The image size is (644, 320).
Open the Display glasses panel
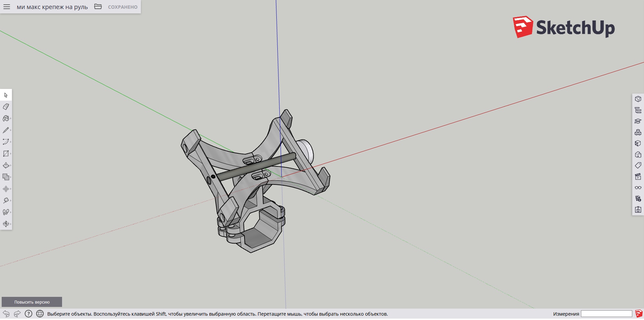pos(638,188)
